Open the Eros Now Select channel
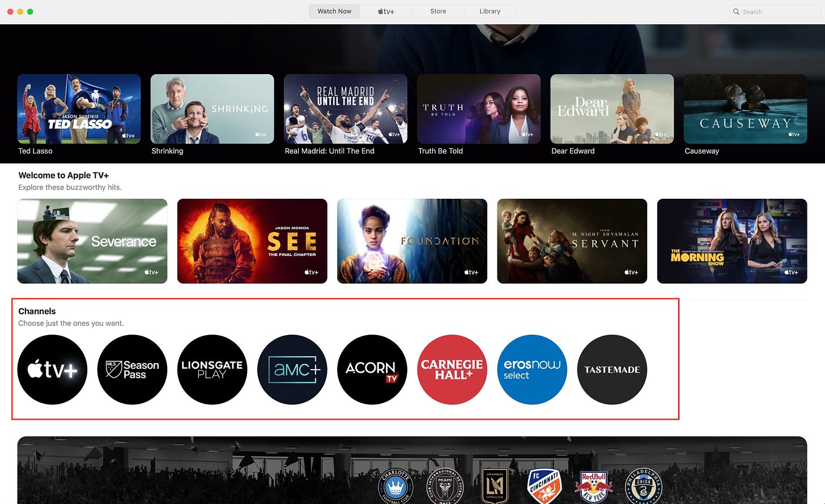This screenshot has height=504, width=825. pyautogui.click(x=531, y=370)
